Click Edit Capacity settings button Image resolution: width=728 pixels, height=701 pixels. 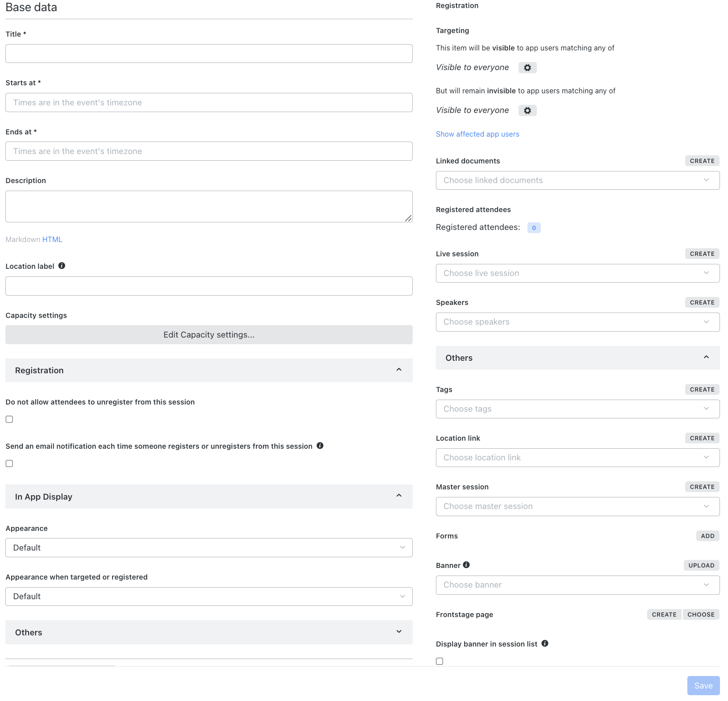point(209,334)
